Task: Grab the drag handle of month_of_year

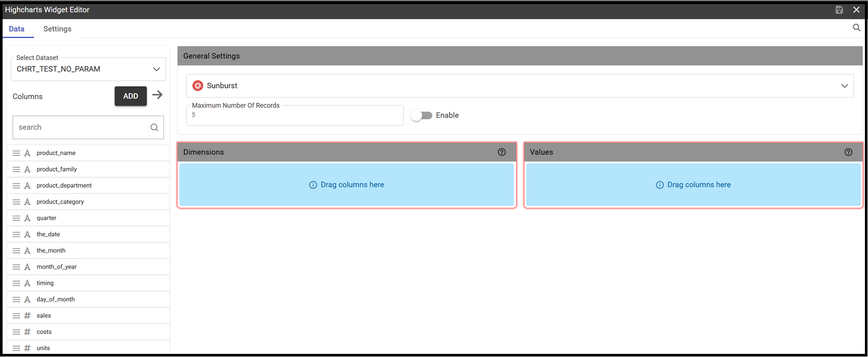Action: click(x=17, y=267)
